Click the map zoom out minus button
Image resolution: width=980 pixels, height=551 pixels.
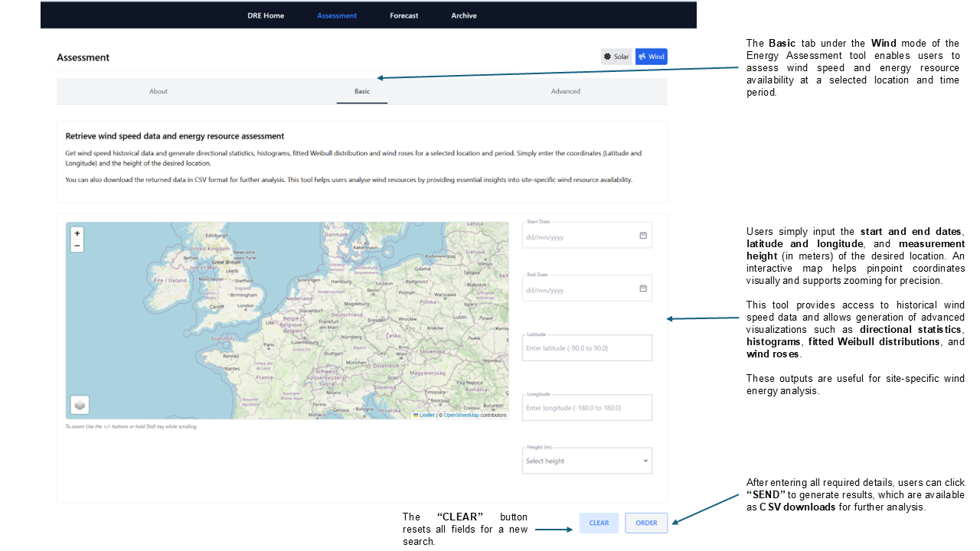tap(77, 246)
